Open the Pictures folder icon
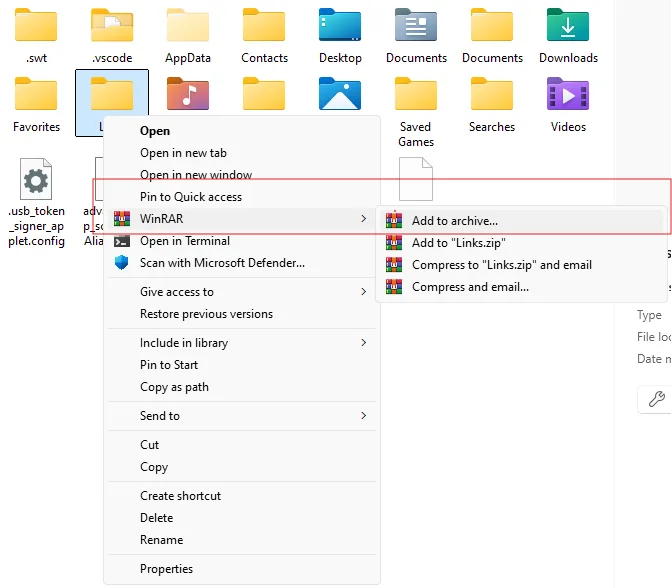This screenshot has height=588, width=672. (340, 93)
